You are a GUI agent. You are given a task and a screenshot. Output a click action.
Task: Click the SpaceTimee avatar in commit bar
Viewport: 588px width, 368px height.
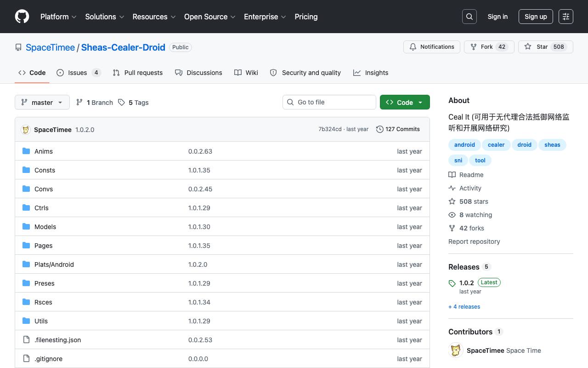[x=26, y=129]
